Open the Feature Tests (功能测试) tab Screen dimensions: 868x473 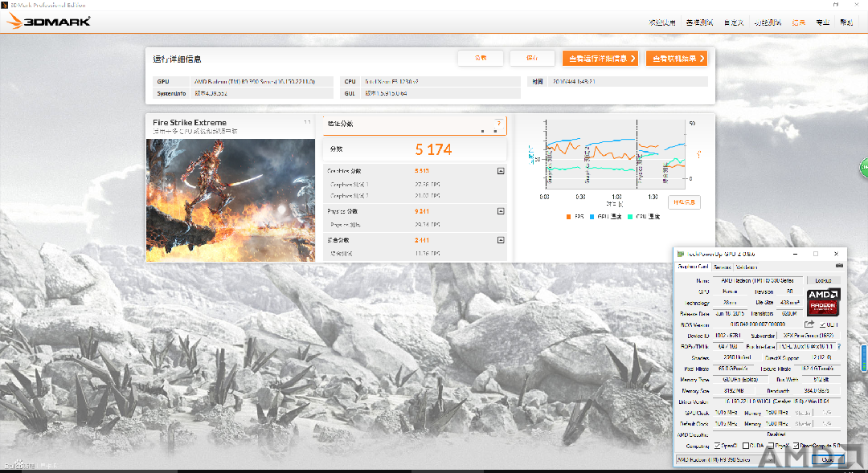(x=768, y=22)
